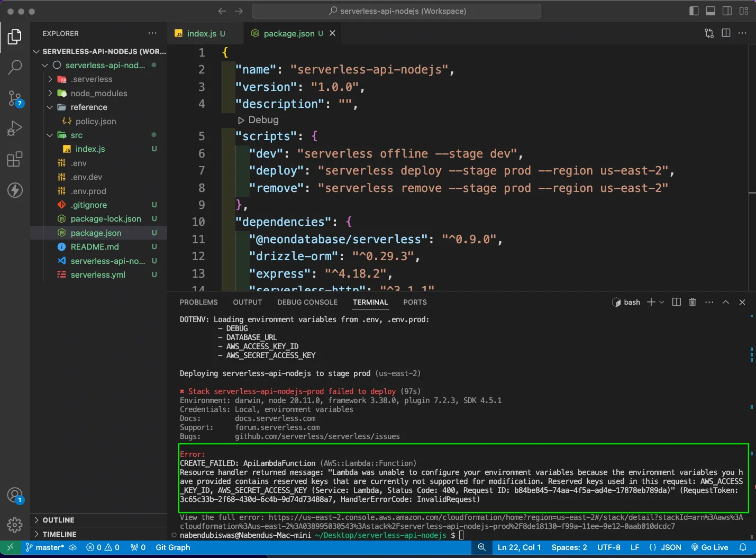Add a new terminal with plus icon
This screenshot has width=756, height=558.
pos(651,302)
